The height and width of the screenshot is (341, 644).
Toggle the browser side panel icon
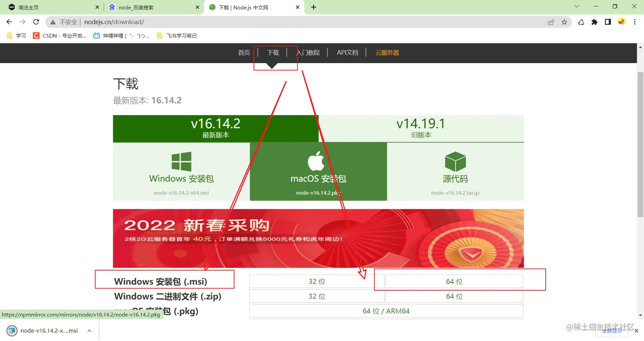tap(608, 22)
